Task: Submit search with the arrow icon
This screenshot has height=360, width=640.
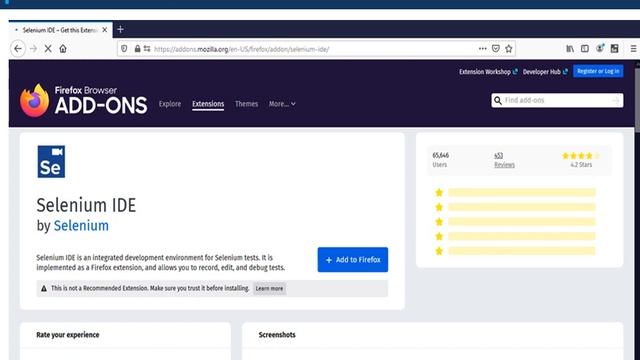Action: (616, 100)
